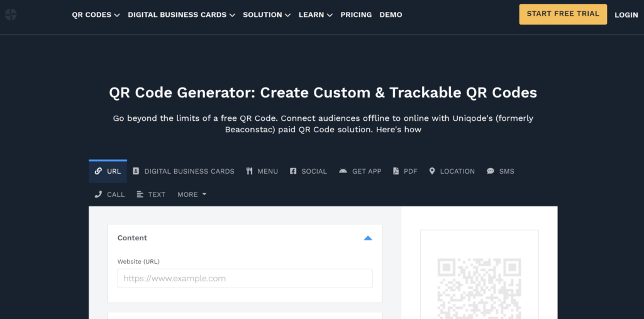Viewport: 644px width, 319px height.
Task: Click the link icon on URL tab
Action: click(98, 171)
